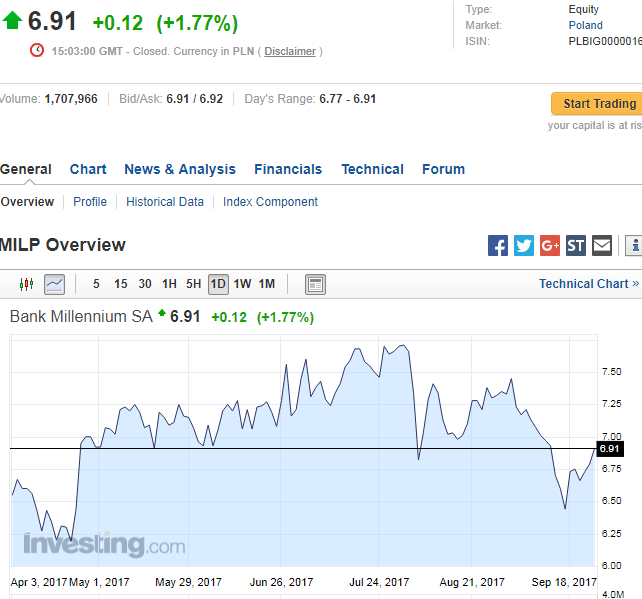
Task: Click the Equity type value
Action: (x=583, y=9)
